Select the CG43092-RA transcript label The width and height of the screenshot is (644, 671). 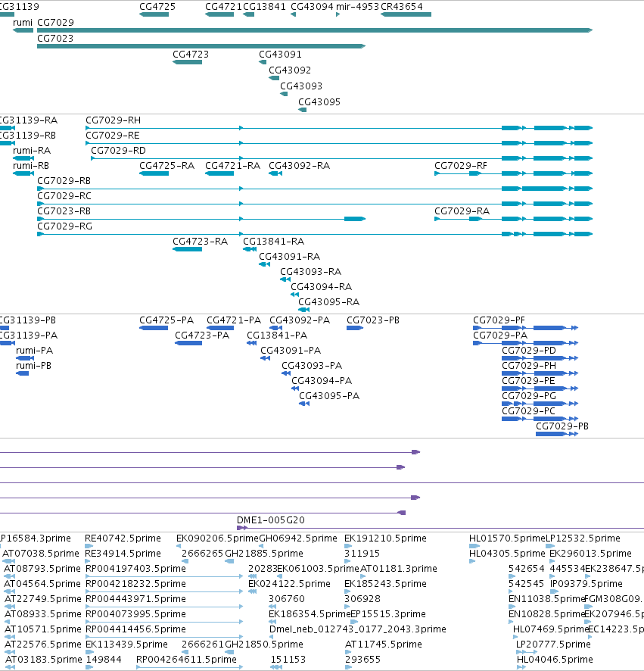pyautogui.click(x=300, y=166)
